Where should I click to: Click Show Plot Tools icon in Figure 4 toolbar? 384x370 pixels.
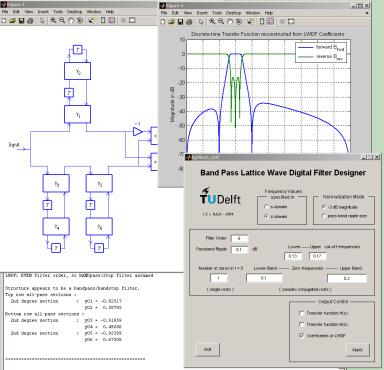[x=291, y=22]
